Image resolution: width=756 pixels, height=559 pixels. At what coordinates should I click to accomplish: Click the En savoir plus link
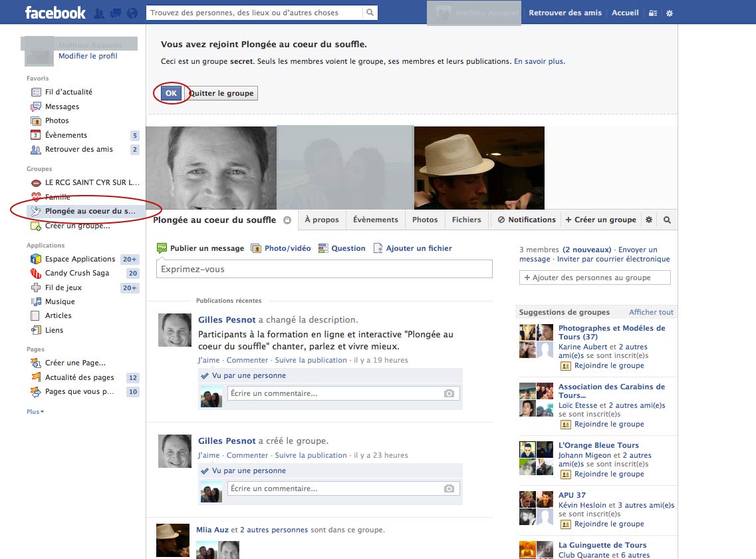coord(539,61)
